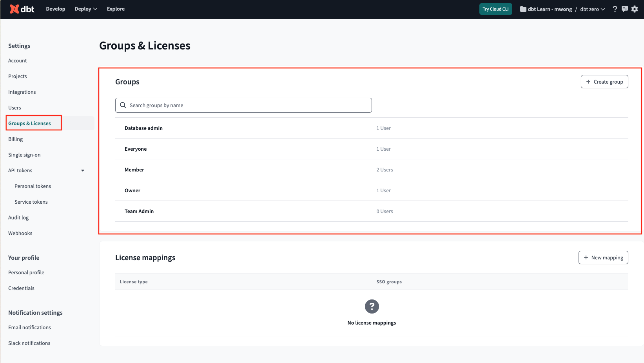
Task: Navigate to Service tokens in sidebar
Action: (x=31, y=202)
